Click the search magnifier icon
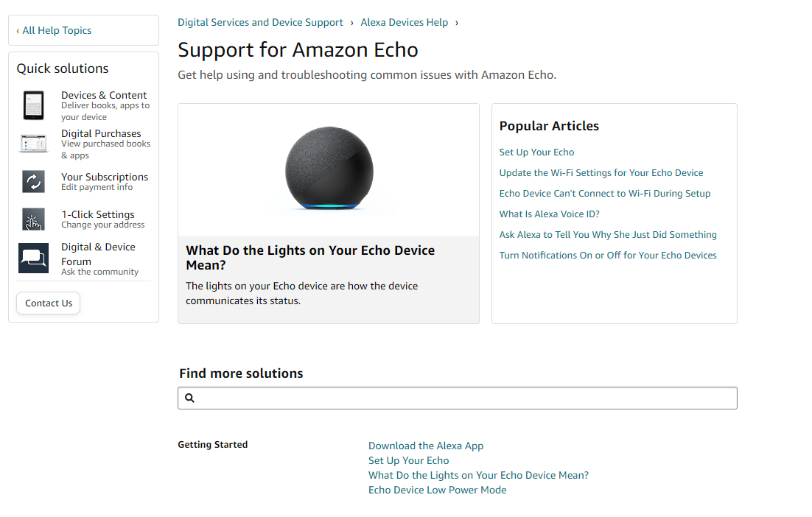The width and height of the screenshot is (812, 517). pyautogui.click(x=189, y=398)
